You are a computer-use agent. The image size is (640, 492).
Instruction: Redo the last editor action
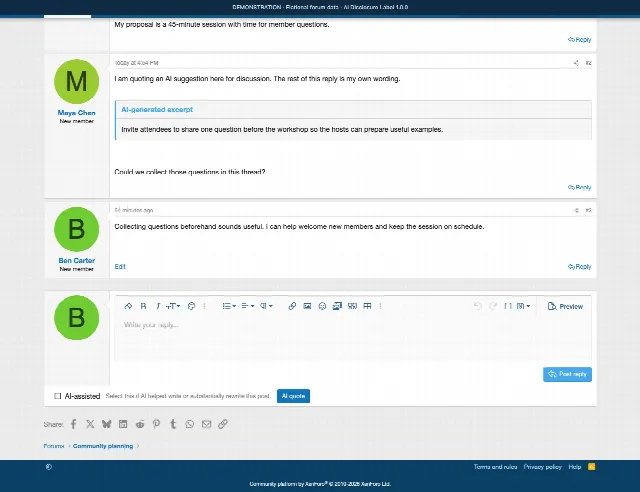[x=493, y=306]
